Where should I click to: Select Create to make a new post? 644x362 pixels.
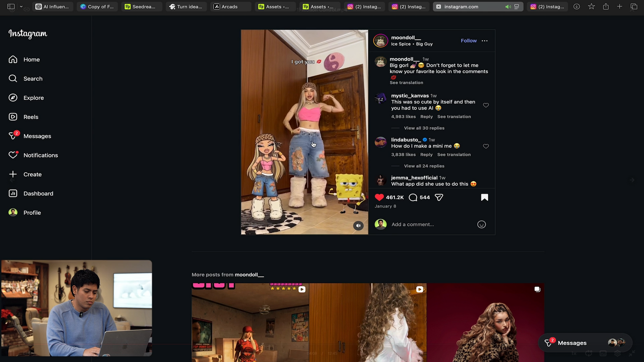(x=25, y=174)
